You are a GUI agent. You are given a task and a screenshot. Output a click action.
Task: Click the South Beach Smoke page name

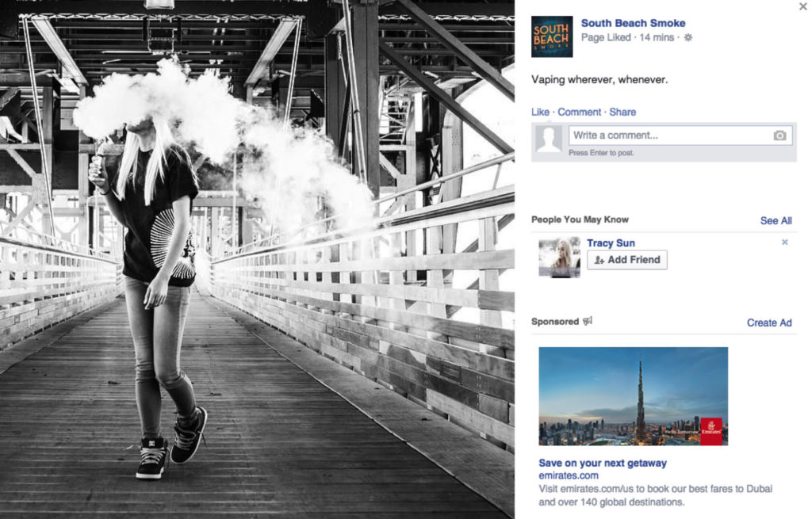pos(633,23)
